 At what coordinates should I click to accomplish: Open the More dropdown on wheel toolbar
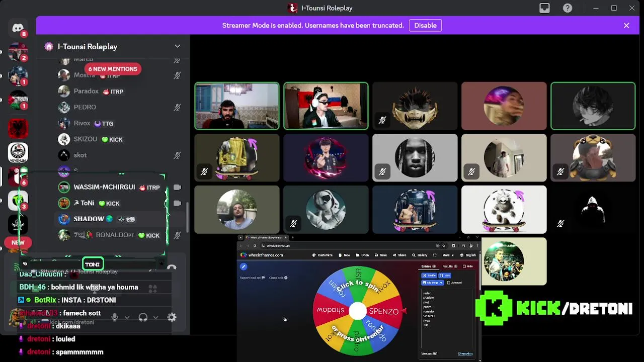coord(448,255)
